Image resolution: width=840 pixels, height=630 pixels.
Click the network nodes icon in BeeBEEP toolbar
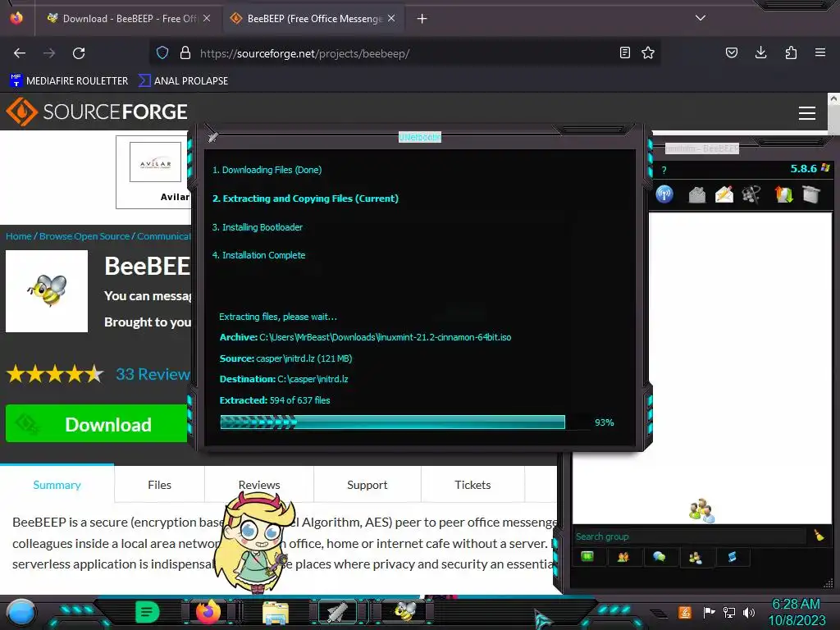click(751, 194)
